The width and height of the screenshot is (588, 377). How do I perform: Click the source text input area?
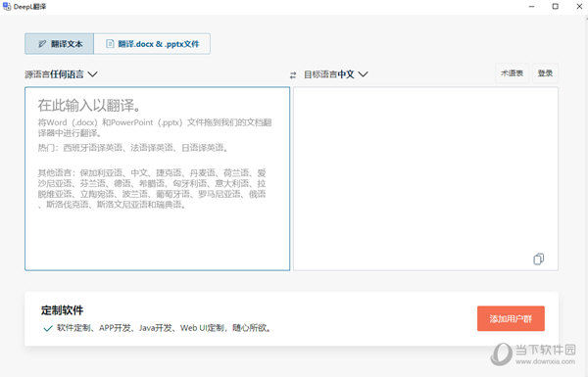click(158, 179)
